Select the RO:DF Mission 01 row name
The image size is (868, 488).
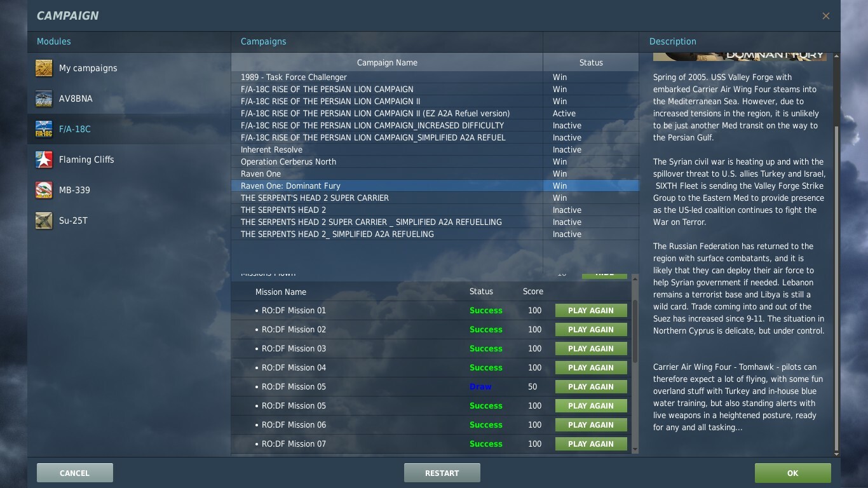[x=294, y=310]
